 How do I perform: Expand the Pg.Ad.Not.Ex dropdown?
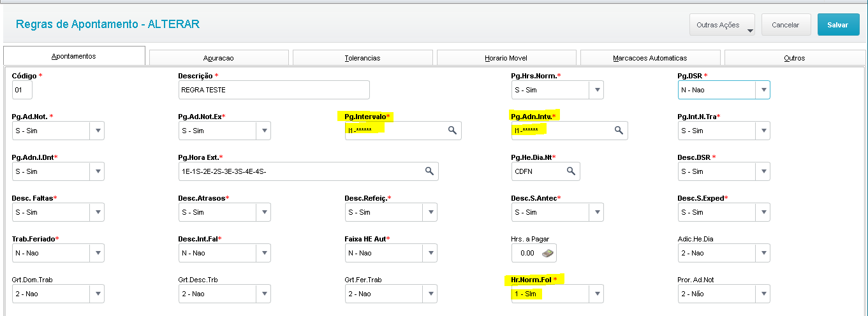(x=263, y=131)
